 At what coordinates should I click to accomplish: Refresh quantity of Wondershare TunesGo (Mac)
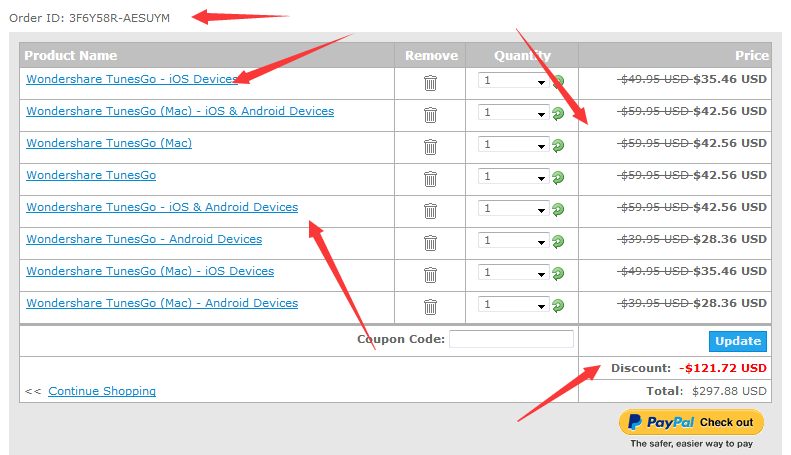558,146
